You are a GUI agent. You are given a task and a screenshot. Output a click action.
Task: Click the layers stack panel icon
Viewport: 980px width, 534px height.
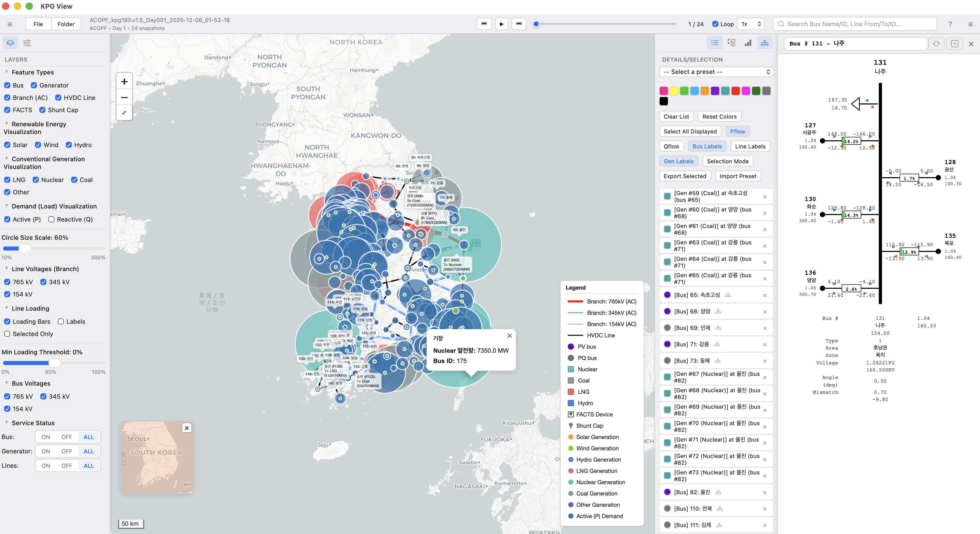tap(10, 43)
